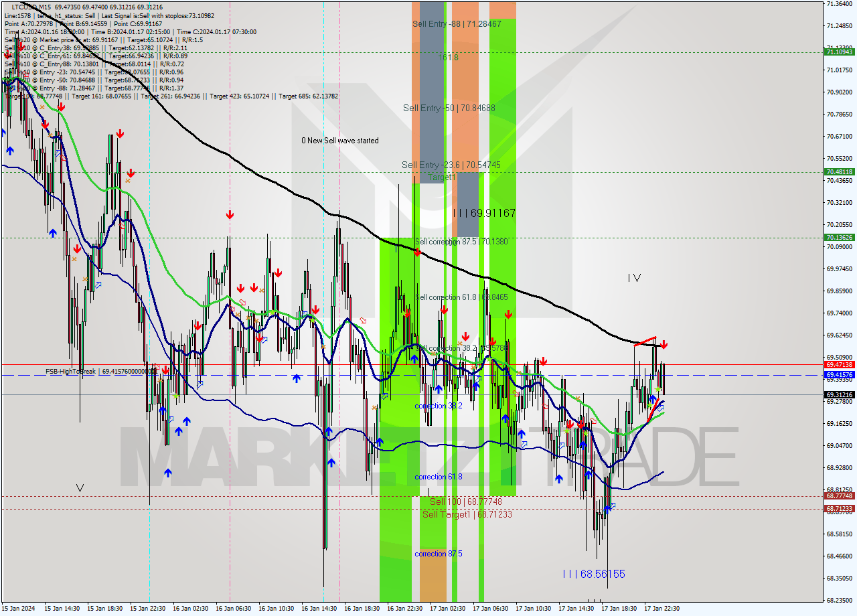This screenshot has width=857, height=616.
Task: Click the 'Sell Target1 | 68.71233' label
Action: pyautogui.click(x=467, y=514)
